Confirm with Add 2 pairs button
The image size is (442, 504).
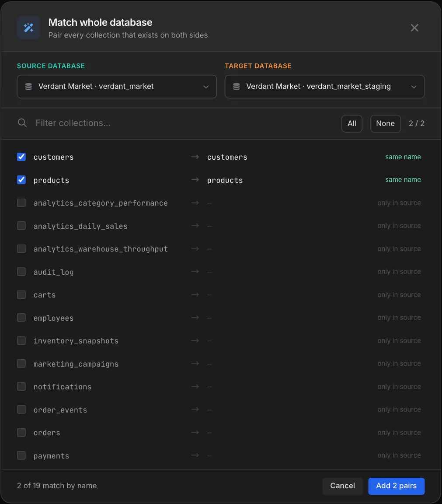tap(397, 486)
